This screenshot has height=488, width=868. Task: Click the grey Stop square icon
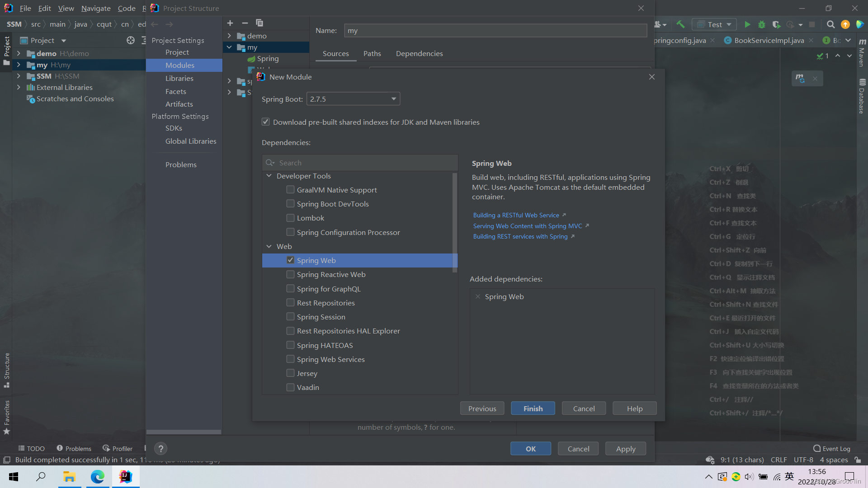pos(812,24)
